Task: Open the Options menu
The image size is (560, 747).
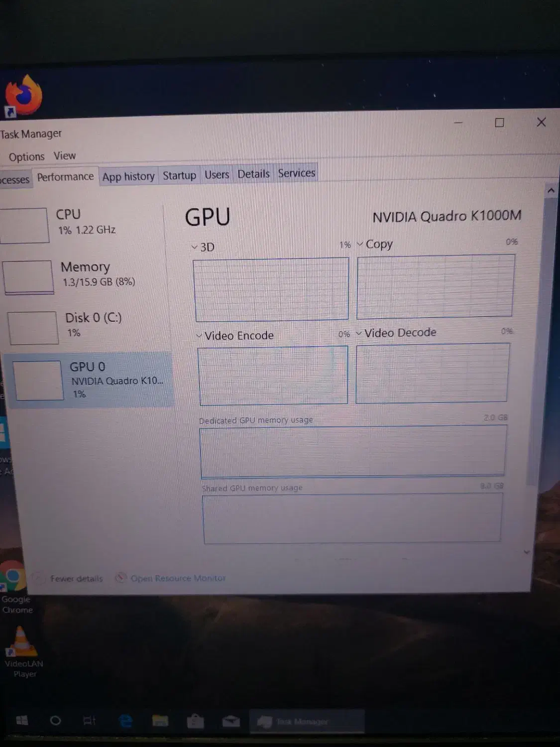Action: click(26, 156)
